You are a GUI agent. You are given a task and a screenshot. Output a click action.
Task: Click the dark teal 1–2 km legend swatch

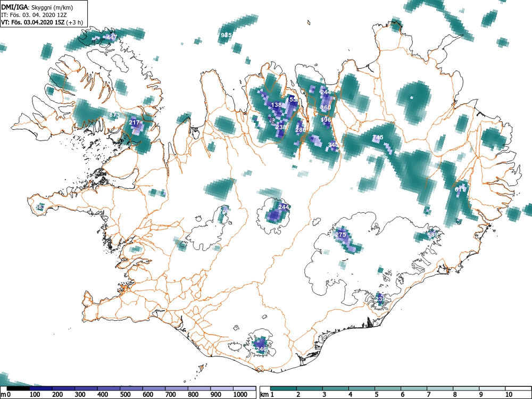click(284, 388)
